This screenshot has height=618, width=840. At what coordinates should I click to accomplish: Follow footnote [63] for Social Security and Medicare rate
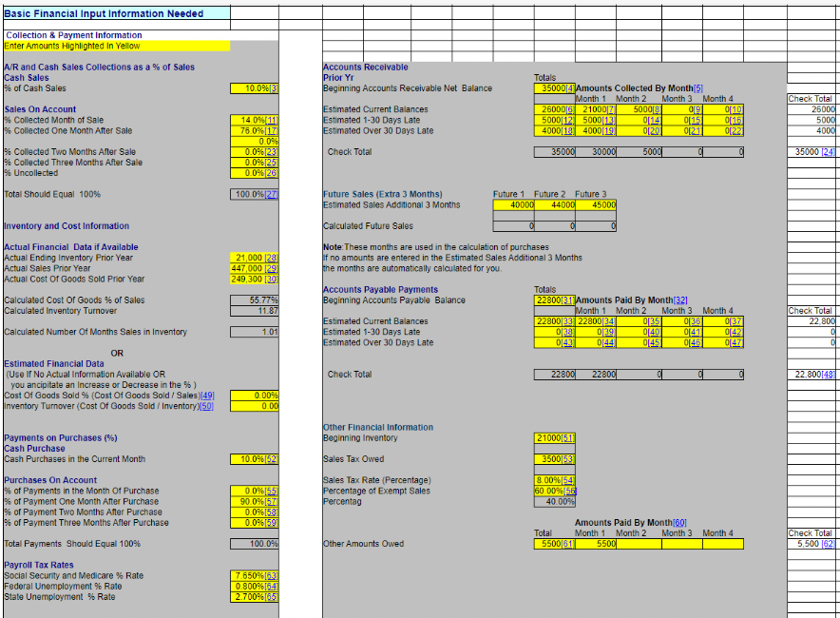coord(272,575)
